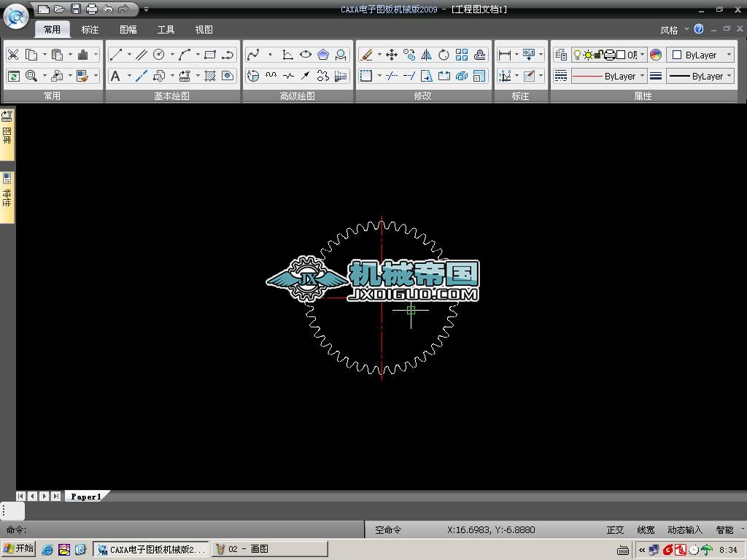The image size is (747, 560).
Task: Toggle 动态输入 dynamic input
Action: coord(685,530)
